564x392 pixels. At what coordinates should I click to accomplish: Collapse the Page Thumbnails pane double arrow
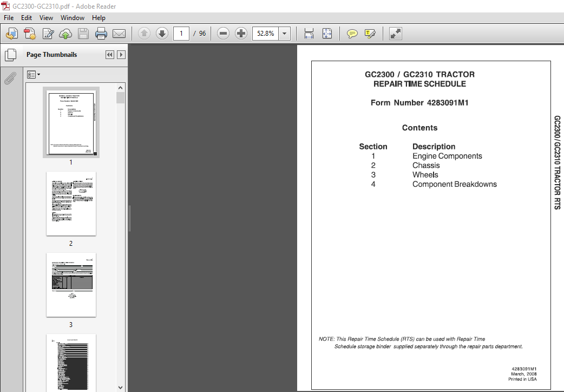pyautogui.click(x=110, y=55)
